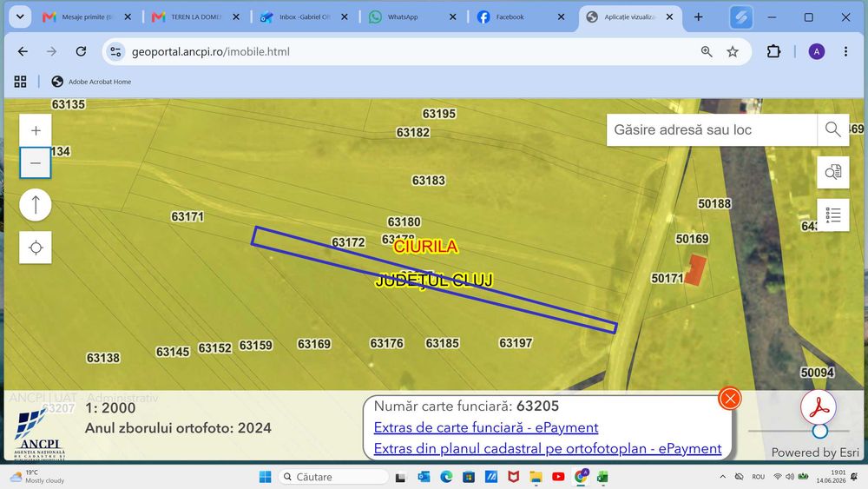Export map as PDF
The width and height of the screenshot is (868, 489).
click(x=819, y=407)
